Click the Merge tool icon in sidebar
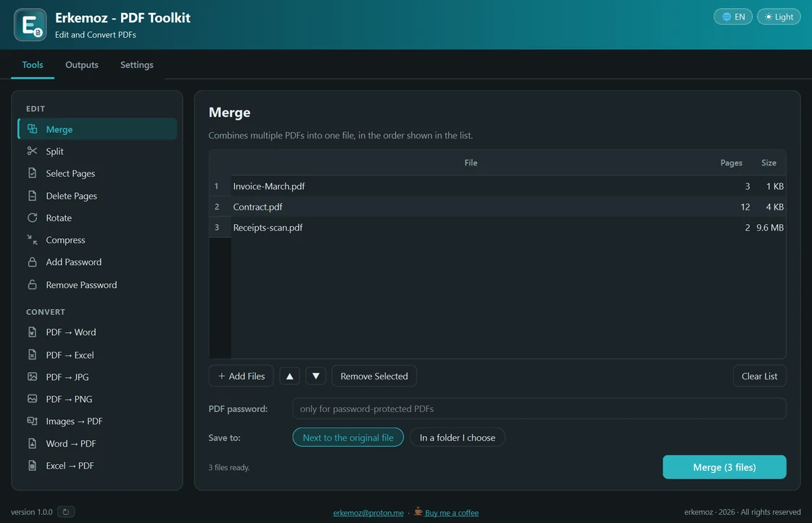 coord(32,129)
